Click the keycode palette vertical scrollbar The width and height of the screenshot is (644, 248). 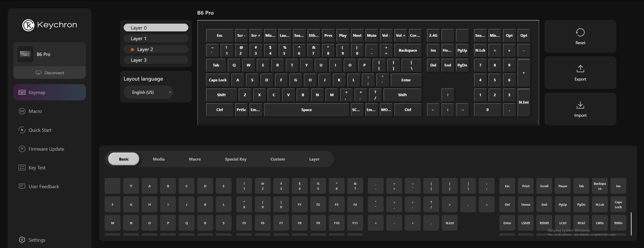(631, 224)
